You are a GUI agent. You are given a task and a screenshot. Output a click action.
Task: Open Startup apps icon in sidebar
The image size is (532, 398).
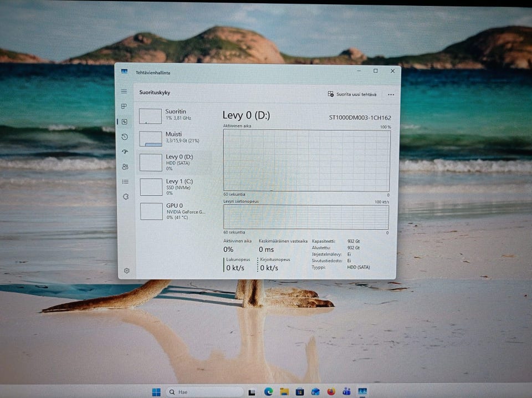125,152
